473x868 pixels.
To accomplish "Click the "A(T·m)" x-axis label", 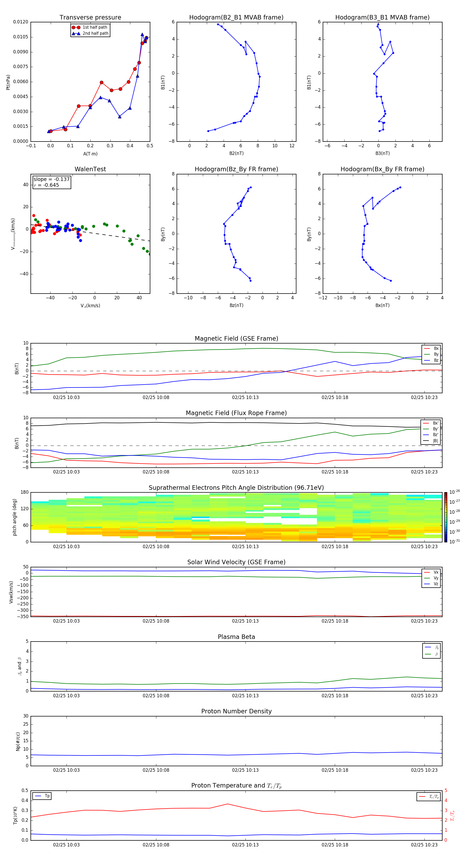I will pyautogui.click(x=90, y=154).
